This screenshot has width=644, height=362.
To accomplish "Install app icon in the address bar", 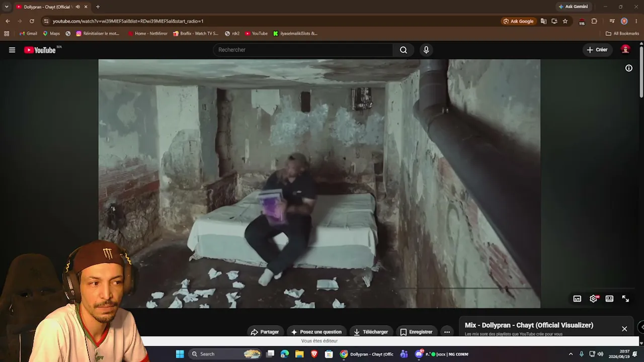I will coord(554,21).
